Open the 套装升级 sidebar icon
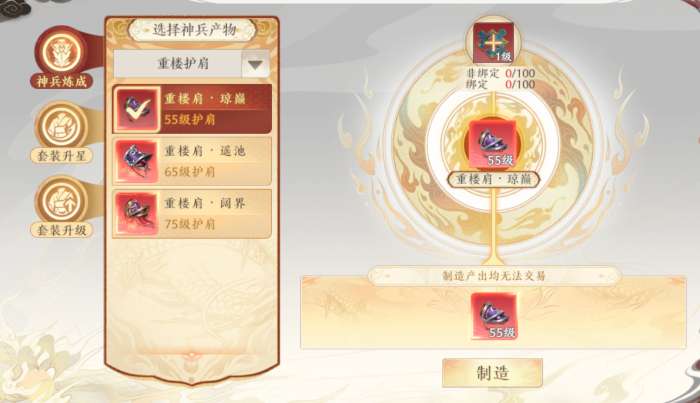 [62, 201]
